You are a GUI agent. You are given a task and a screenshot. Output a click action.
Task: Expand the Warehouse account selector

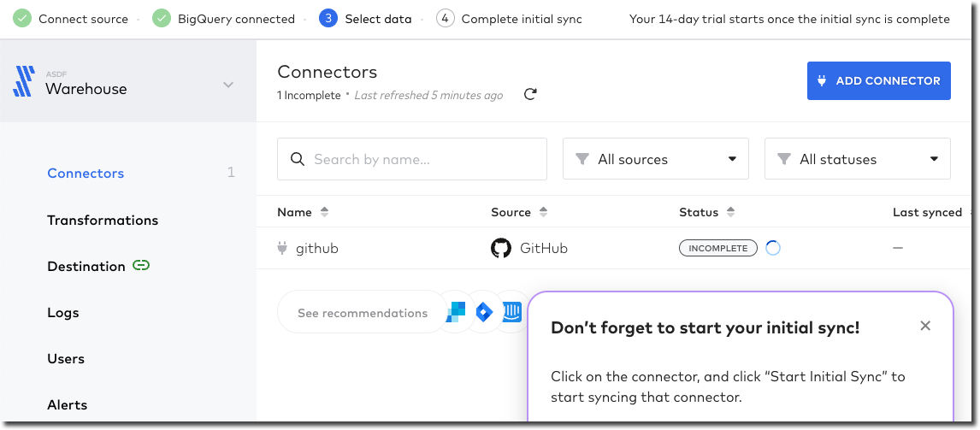[x=227, y=85]
